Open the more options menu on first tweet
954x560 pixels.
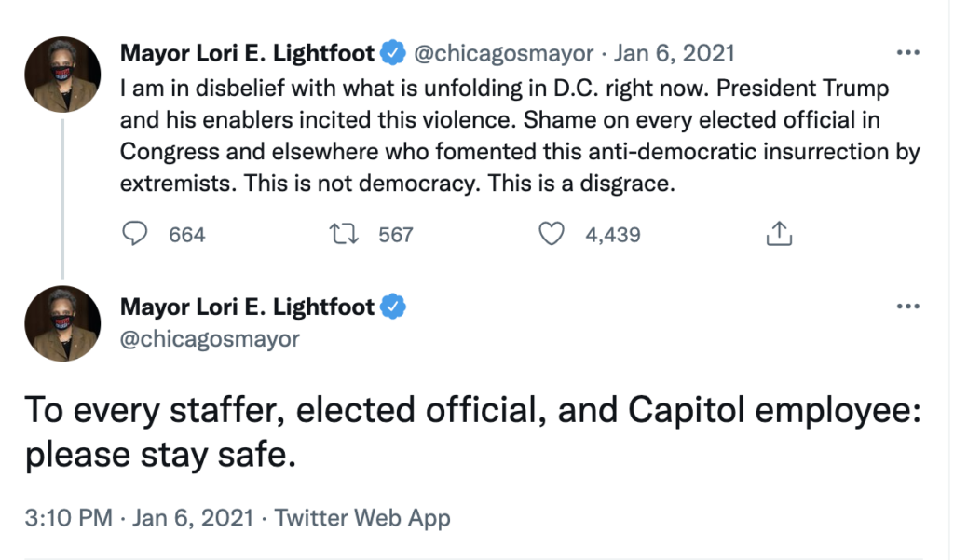pyautogui.click(x=908, y=52)
